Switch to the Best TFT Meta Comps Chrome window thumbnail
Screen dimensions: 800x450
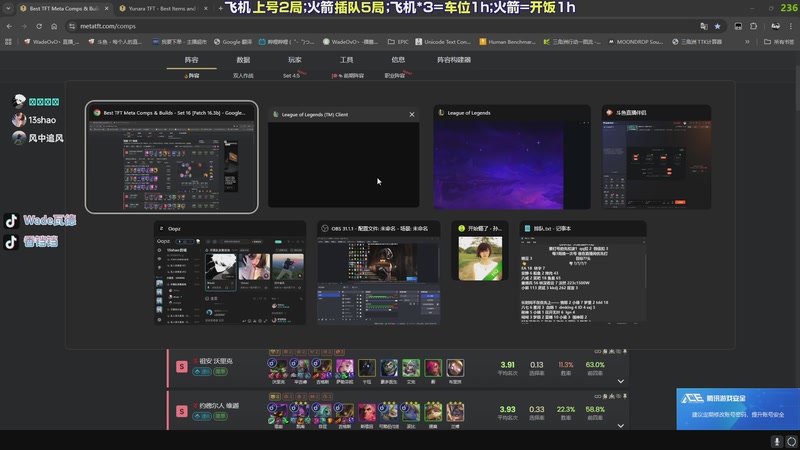[x=171, y=157]
